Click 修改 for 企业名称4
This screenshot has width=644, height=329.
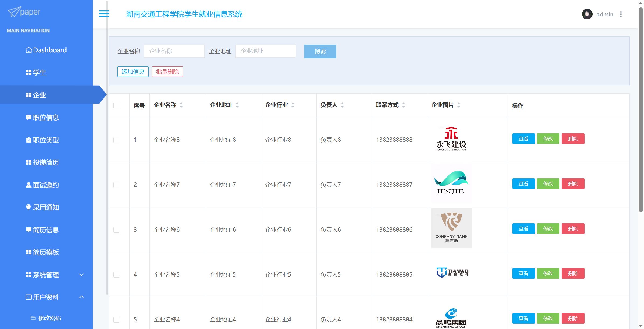click(x=548, y=319)
